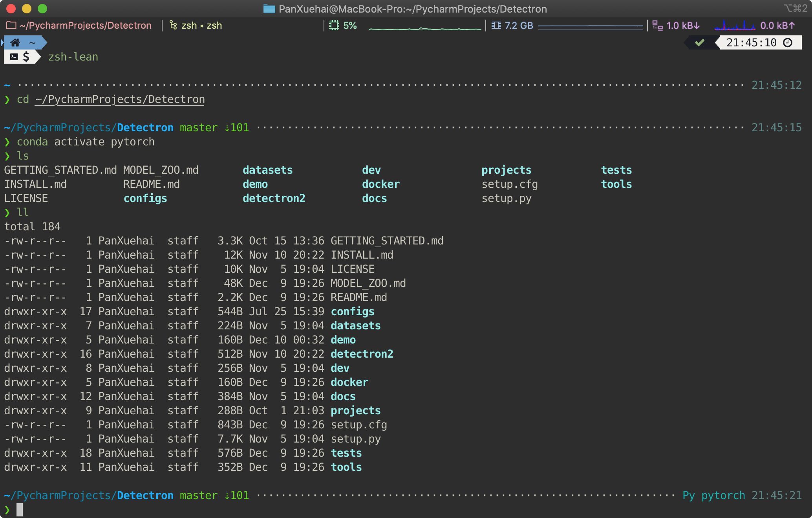Screen dimensions: 812x518
Task: Click the cursor at the final prompt
Action: coord(20,510)
